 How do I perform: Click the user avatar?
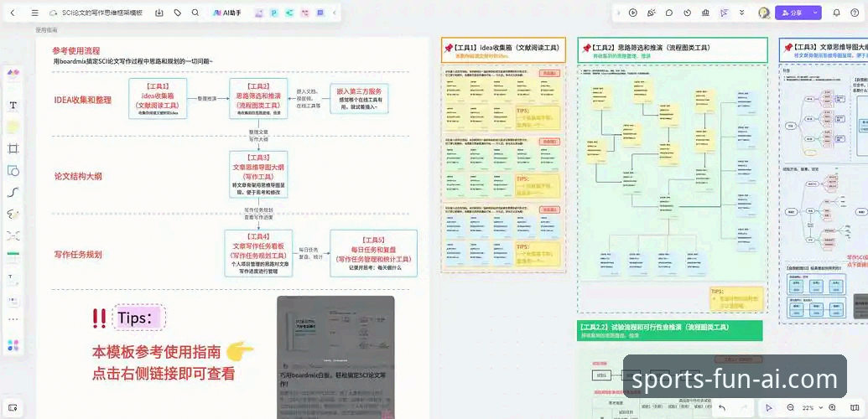click(764, 13)
